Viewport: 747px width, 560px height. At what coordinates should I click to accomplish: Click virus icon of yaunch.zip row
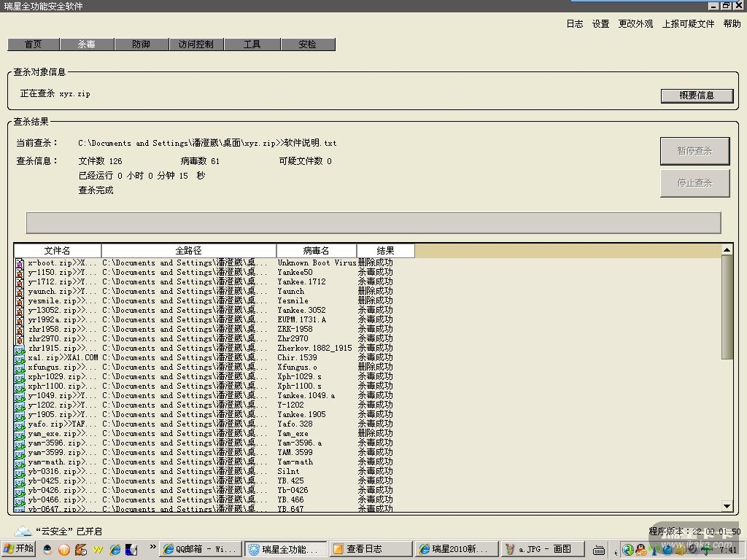[x=20, y=292]
